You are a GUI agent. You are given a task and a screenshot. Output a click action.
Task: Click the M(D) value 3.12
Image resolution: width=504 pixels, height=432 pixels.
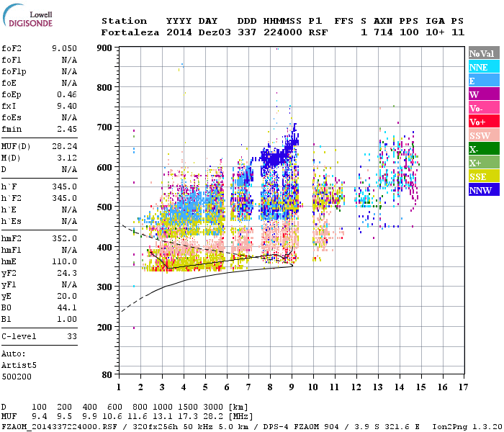pyautogui.click(x=67, y=158)
